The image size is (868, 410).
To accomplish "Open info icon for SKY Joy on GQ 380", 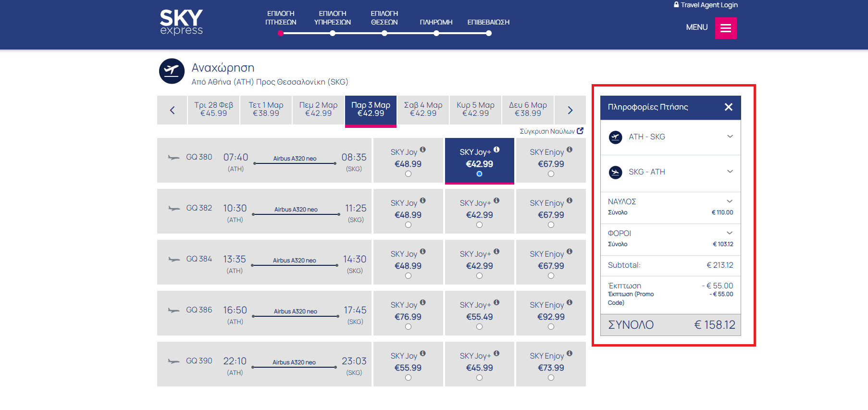I will [423, 149].
